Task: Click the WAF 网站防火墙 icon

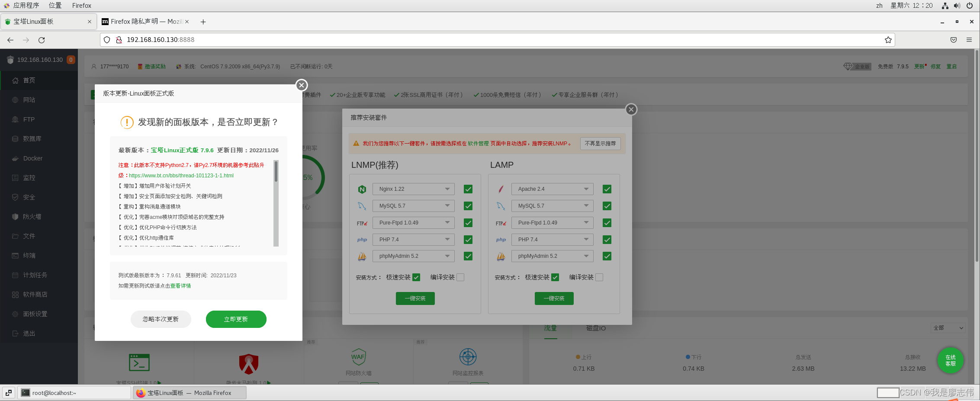Action: click(358, 357)
